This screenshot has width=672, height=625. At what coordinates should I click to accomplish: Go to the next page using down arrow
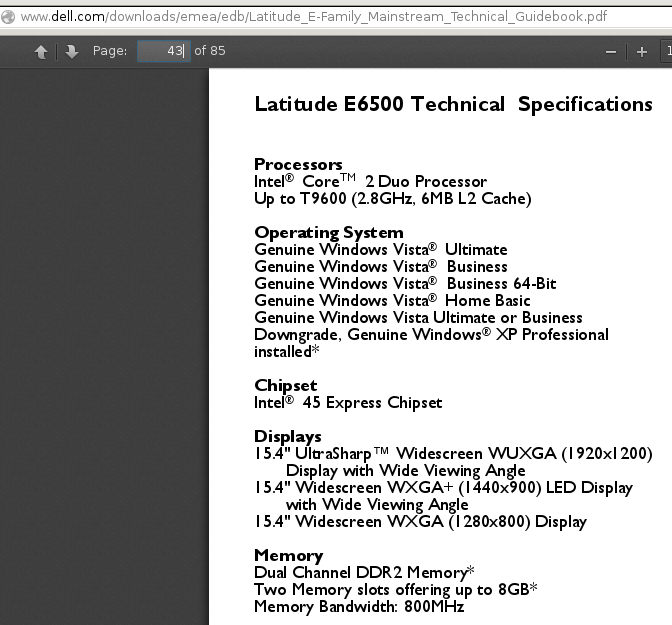pos(71,51)
